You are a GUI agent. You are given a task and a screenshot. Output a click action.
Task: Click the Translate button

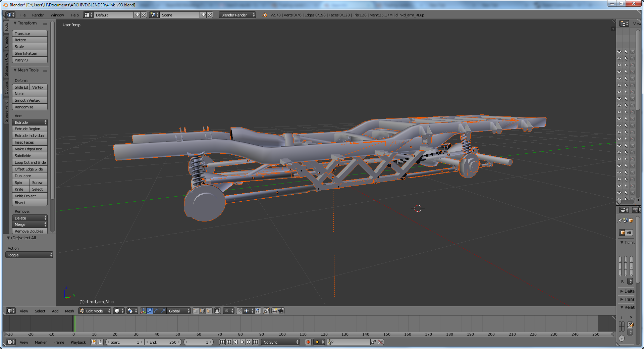coord(30,33)
